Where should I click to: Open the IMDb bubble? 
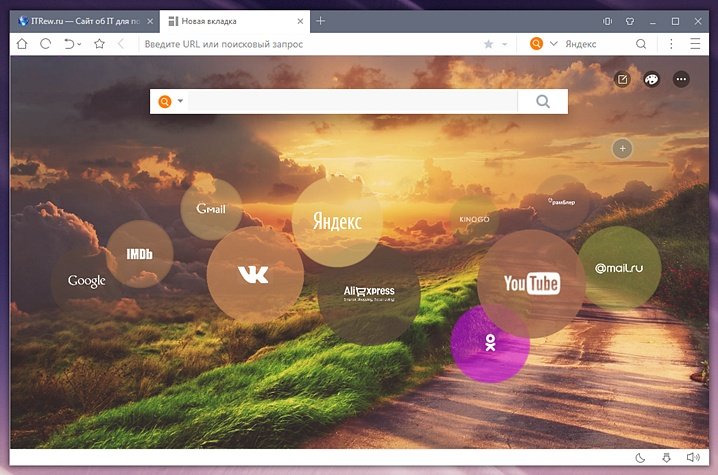(x=140, y=254)
